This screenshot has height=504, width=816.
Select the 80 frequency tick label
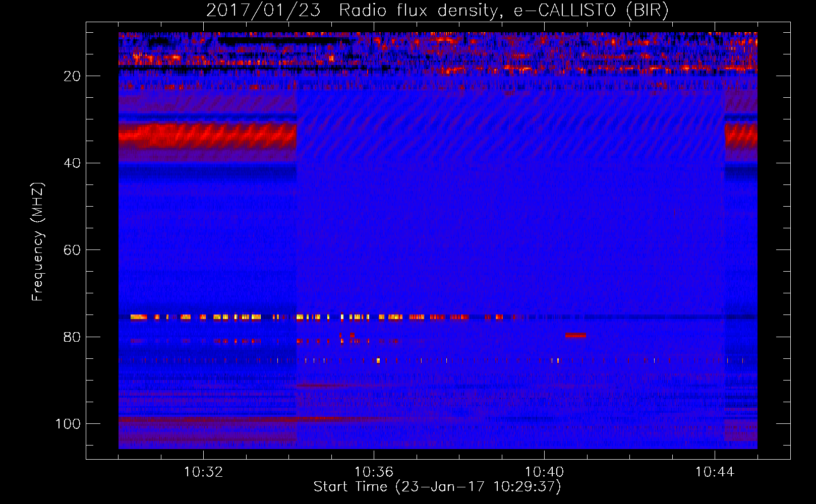coord(72,337)
